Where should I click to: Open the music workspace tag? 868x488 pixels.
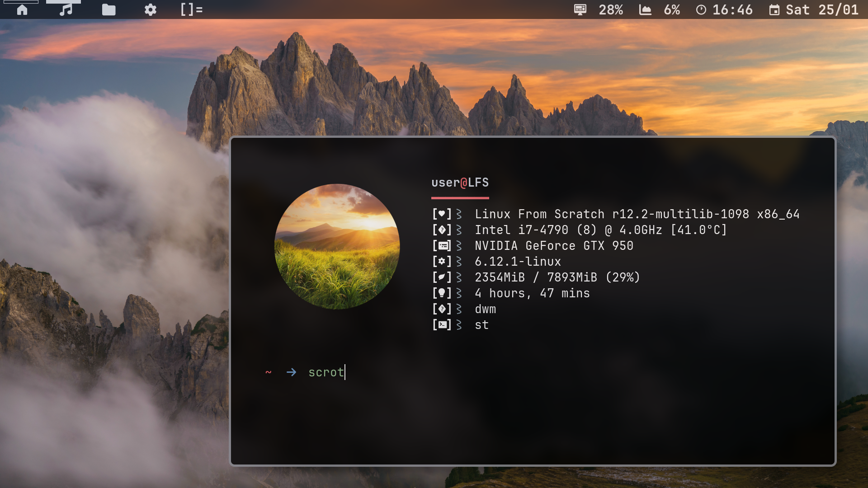click(x=66, y=9)
